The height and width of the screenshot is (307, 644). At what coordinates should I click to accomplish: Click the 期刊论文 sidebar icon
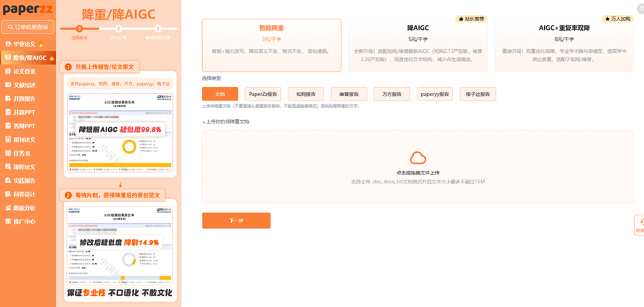point(7,139)
